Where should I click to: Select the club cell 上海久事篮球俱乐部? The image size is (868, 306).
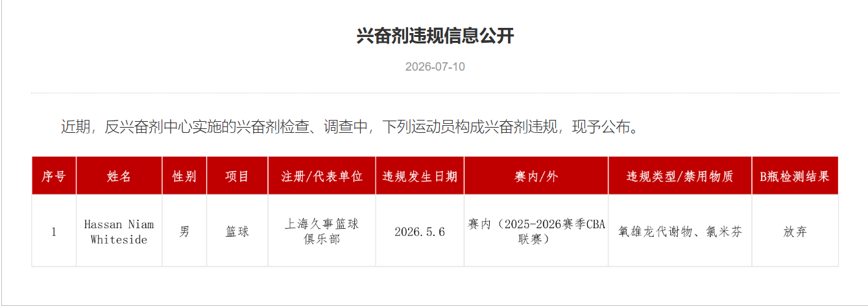pyautogui.click(x=322, y=231)
